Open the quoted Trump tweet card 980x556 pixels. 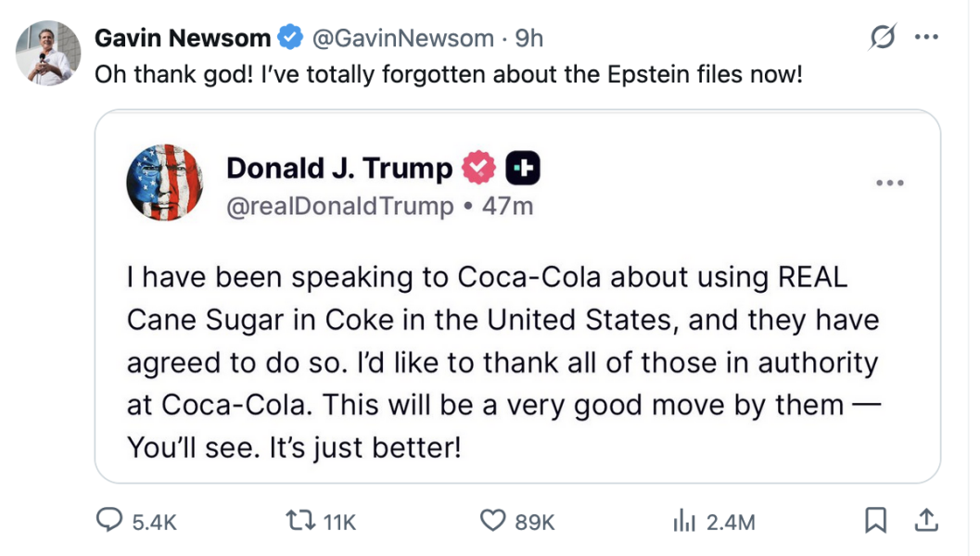pos(519,361)
